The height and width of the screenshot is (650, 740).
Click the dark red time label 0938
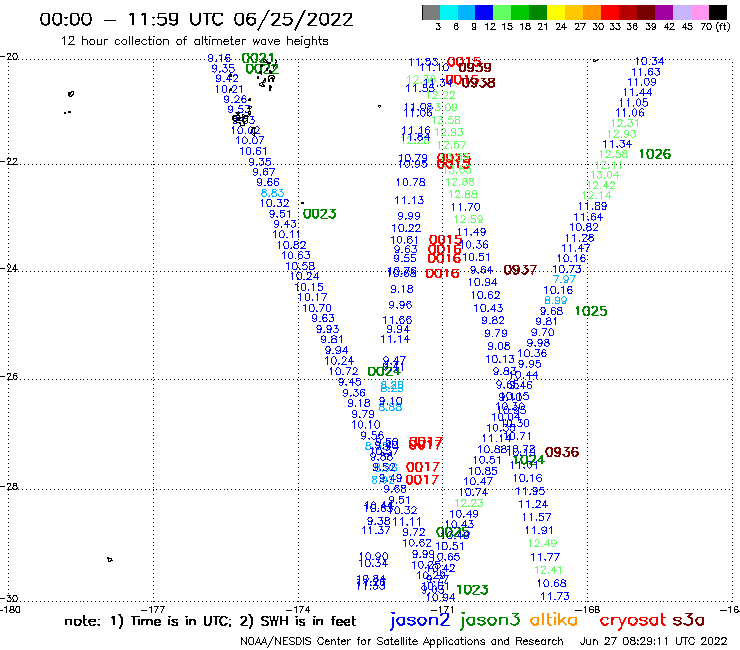[479, 83]
